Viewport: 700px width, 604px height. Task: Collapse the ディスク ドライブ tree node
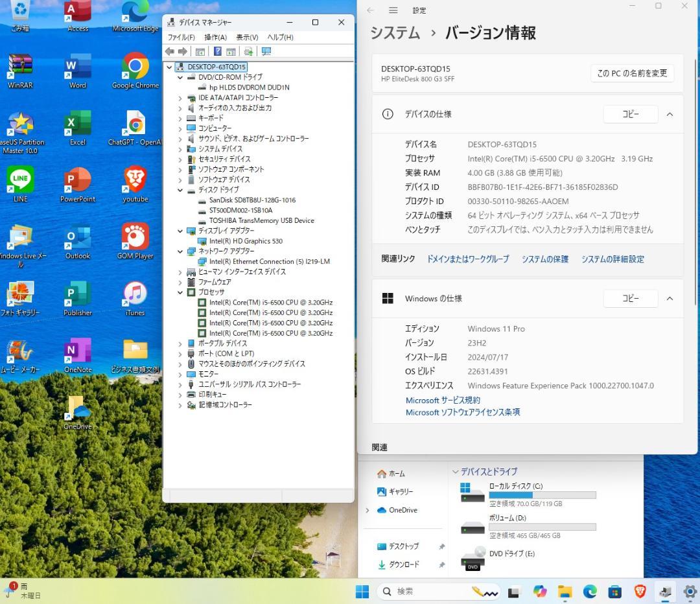(180, 190)
